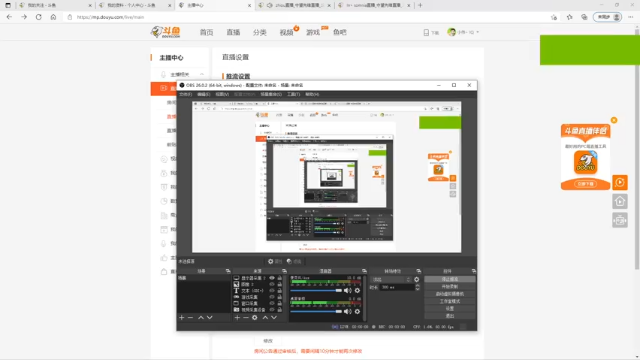This screenshot has height=360, width=640.
Task: Click 工作室模式 button in OBS controls
Action: (450, 301)
